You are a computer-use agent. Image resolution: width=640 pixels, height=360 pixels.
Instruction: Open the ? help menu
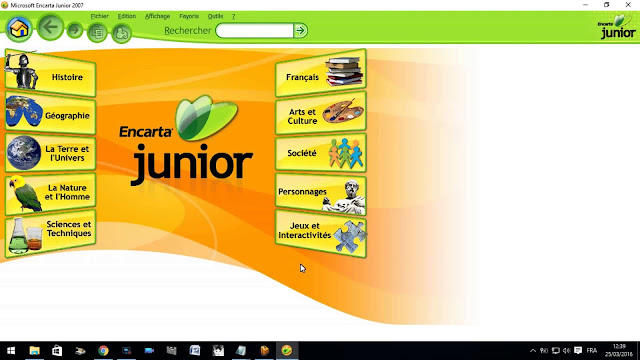233,16
